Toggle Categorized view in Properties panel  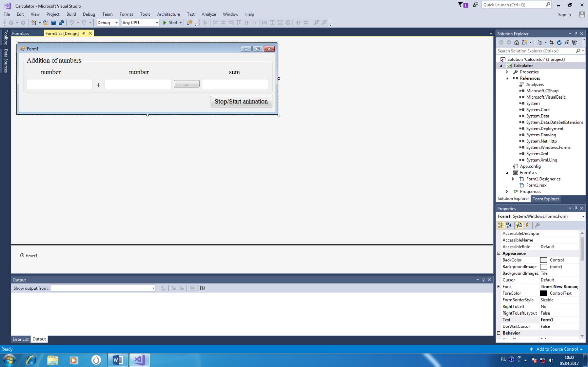point(501,225)
